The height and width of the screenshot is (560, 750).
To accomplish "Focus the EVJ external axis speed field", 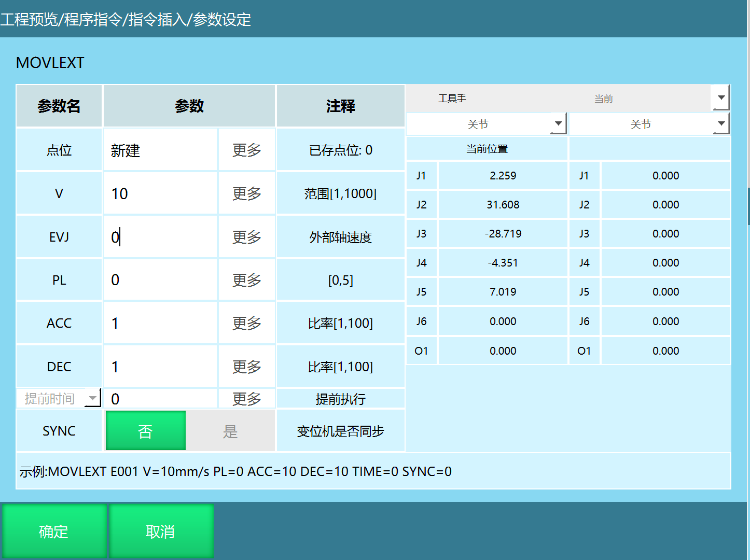I will pyautogui.click(x=160, y=237).
